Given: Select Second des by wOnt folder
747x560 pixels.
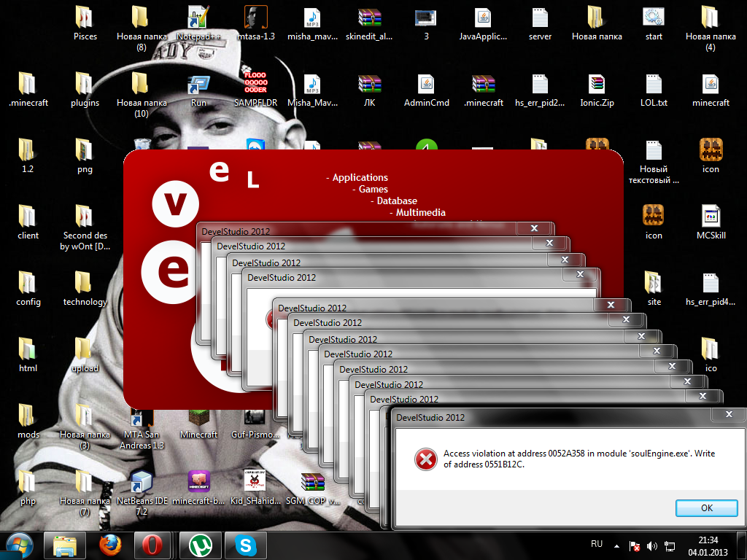Looking at the screenshot, I should [x=85, y=227].
